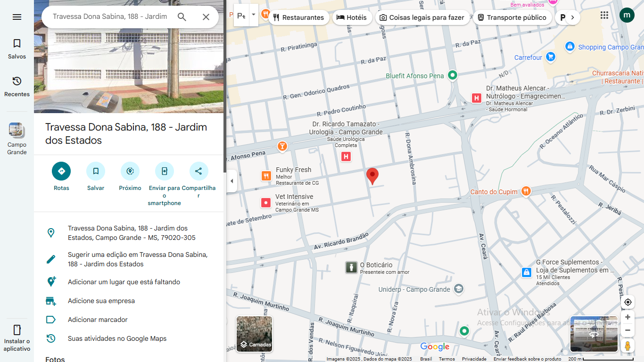Click the map scale 200 m

pyautogui.click(x=601, y=359)
